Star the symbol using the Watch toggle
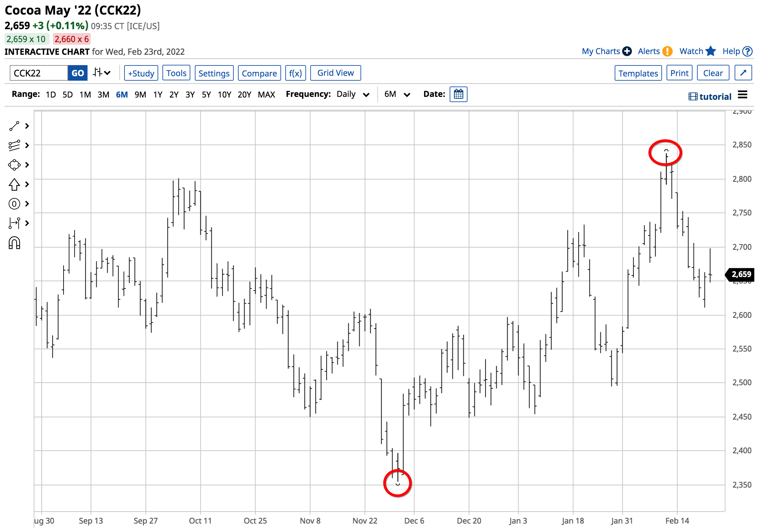Screen dimensions: 769x532 coord(711,51)
